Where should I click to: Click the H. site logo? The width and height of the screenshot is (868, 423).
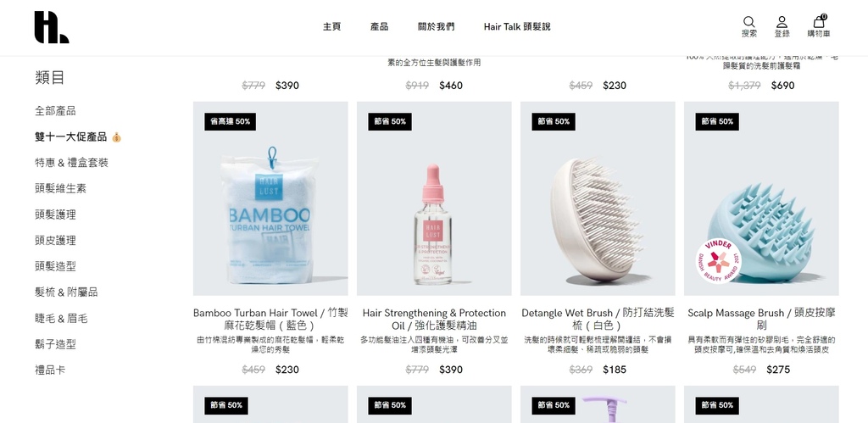[52, 27]
